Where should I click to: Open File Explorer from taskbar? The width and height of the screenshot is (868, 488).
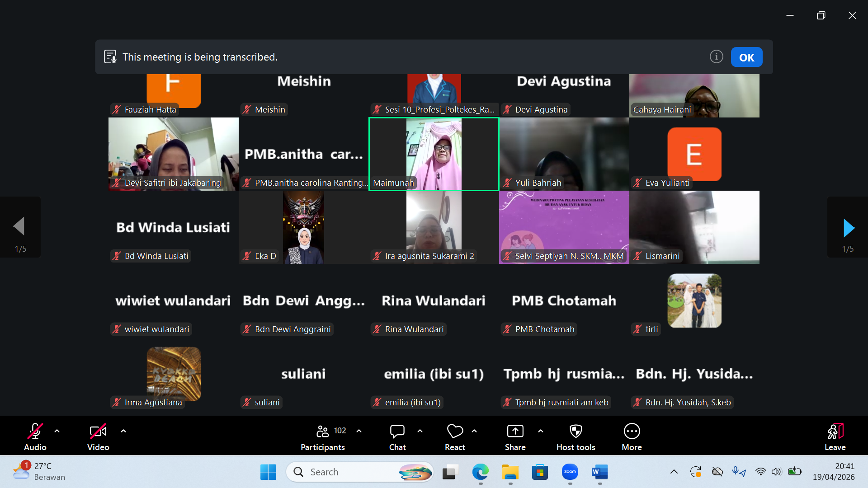(x=510, y=472)
